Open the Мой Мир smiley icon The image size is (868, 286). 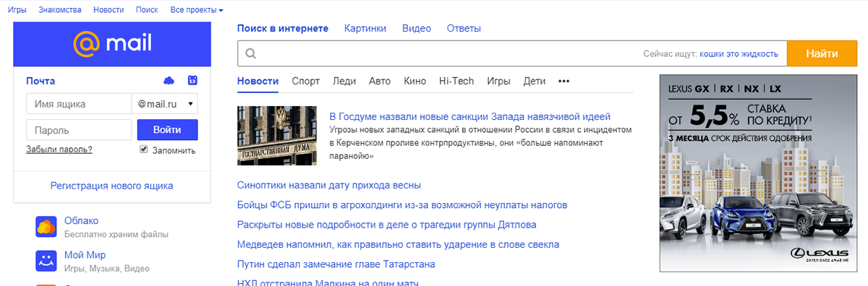[x=46, y=261]
